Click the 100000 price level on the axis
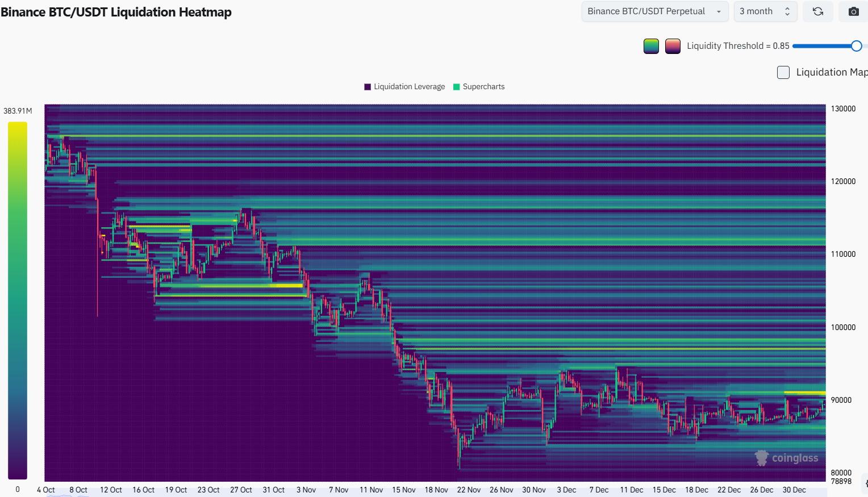Viewport: 868px width, 497px height. (843, 327)
